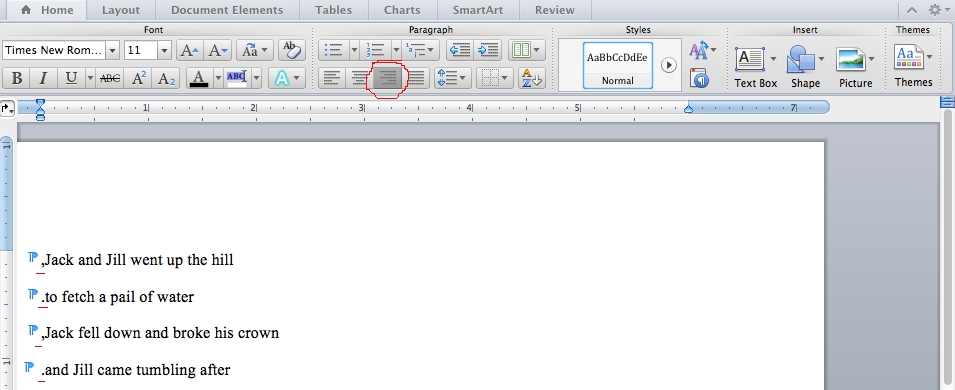955x390 pixels.
Task: Click inside the font name field
Action: pos(54,51)
